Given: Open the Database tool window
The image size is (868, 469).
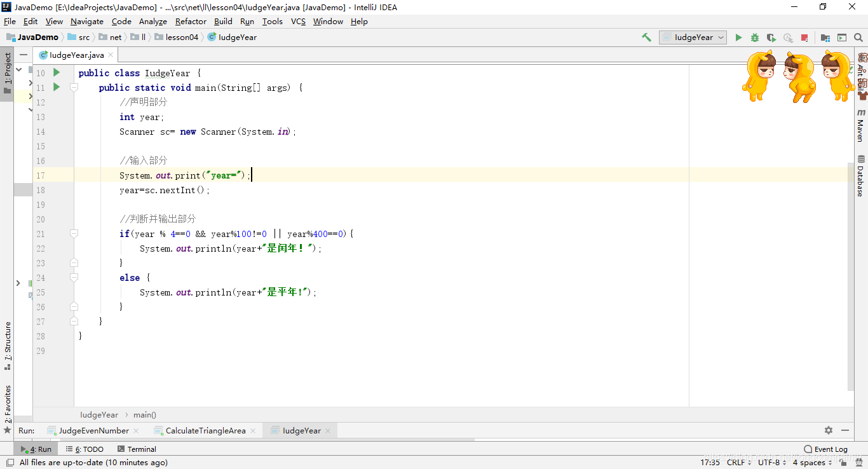Looking at the screenshot, I should tap(861, 176).
